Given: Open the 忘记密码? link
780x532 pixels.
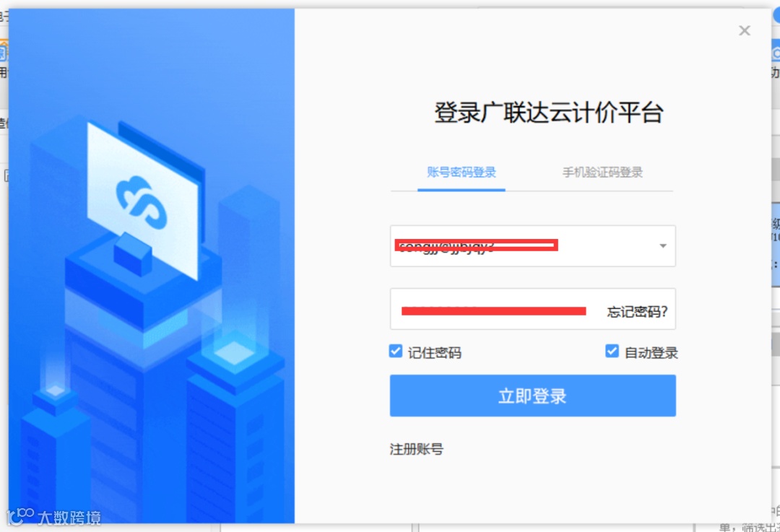Looking at the screenshot, I should [637, 312].
